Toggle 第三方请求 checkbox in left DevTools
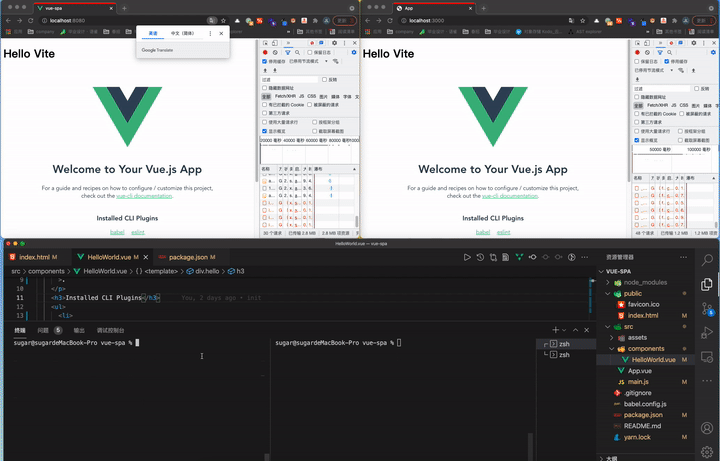The height and width of the screenshot is (461, 720). click(x=264, y=113)
